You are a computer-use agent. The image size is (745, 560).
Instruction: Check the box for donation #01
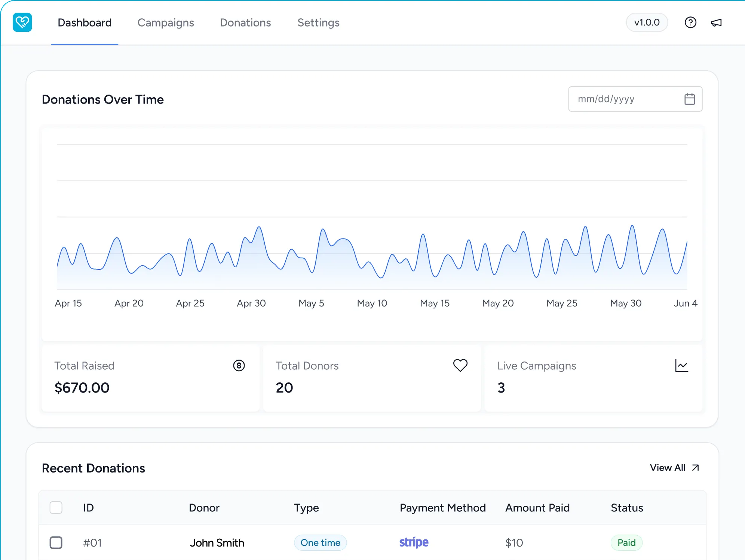(56, 542)
